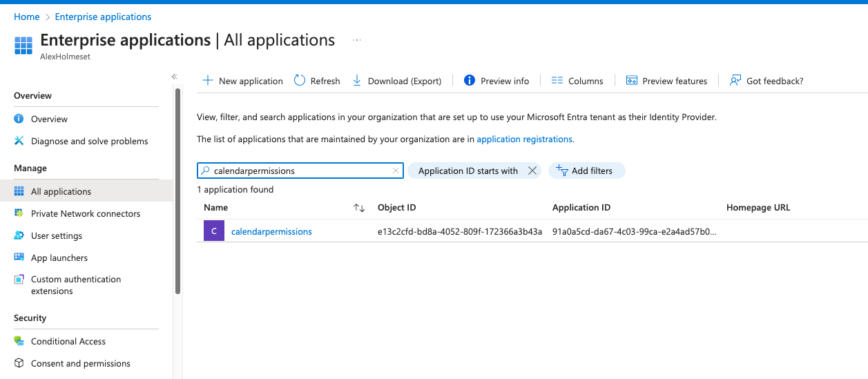
Task: Clear the search box with X
Action: 396,171
